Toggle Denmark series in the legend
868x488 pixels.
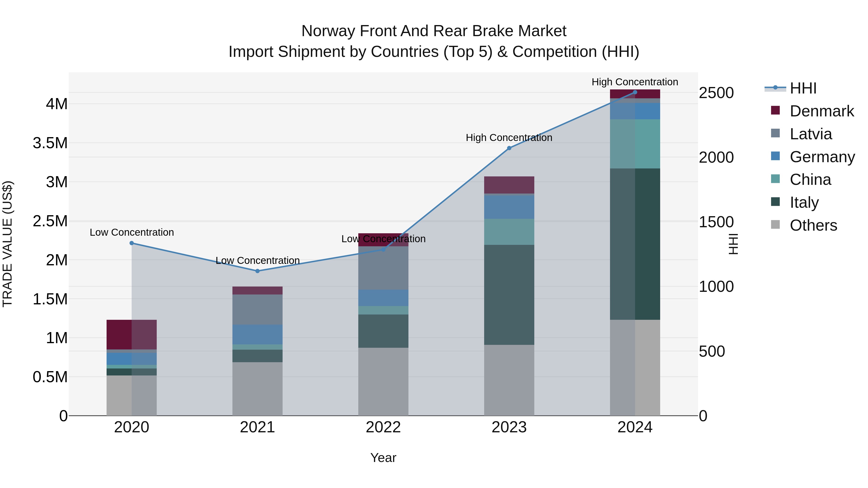click(812, 111)
